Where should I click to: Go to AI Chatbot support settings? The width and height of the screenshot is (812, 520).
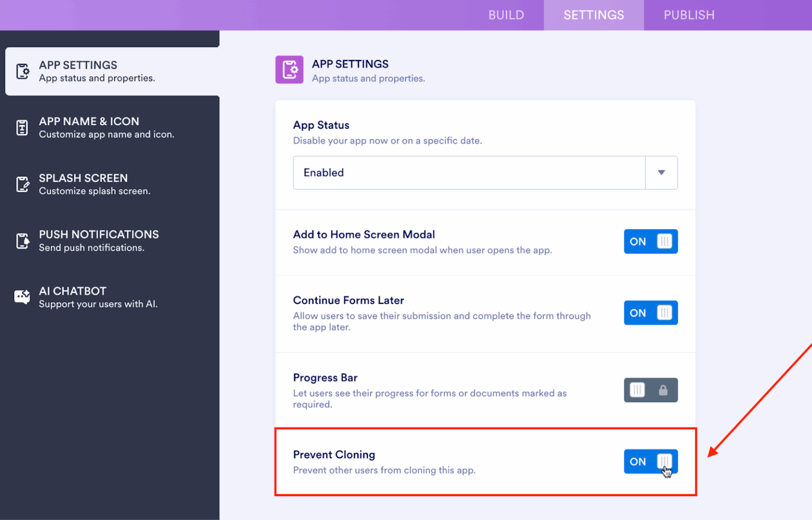point(98,297)
